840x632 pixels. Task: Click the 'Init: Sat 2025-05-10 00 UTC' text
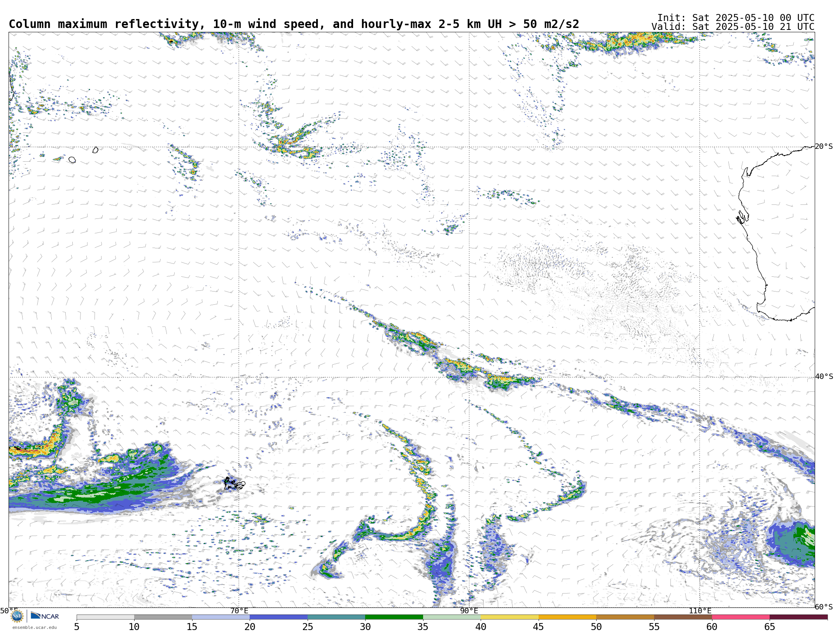(736, 18)
